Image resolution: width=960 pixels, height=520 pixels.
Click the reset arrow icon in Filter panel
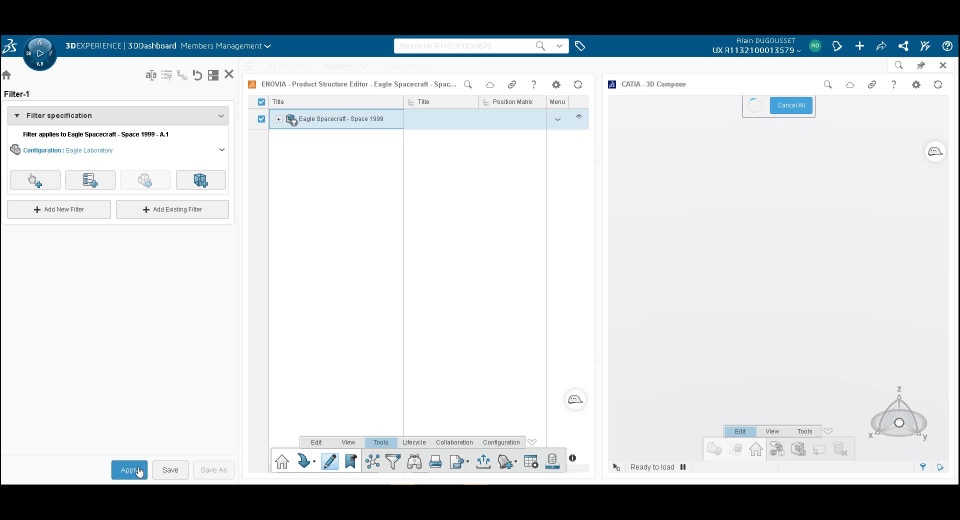click(197, 75)
